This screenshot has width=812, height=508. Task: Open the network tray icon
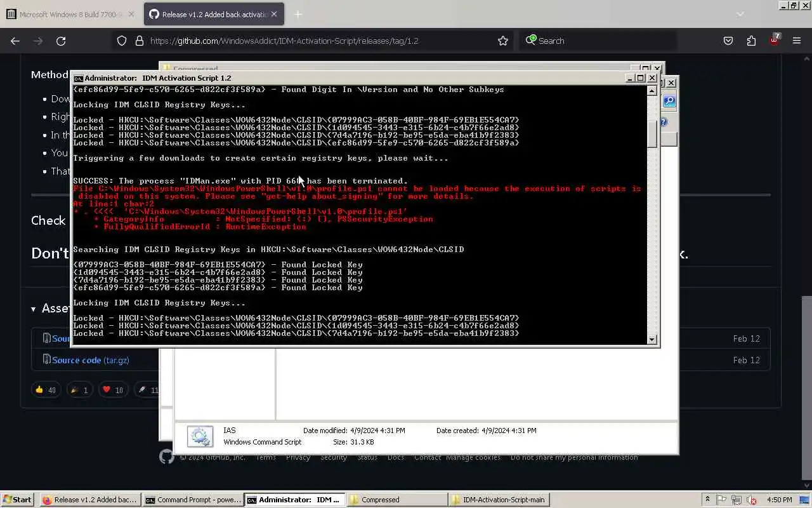tap(737, 500)
